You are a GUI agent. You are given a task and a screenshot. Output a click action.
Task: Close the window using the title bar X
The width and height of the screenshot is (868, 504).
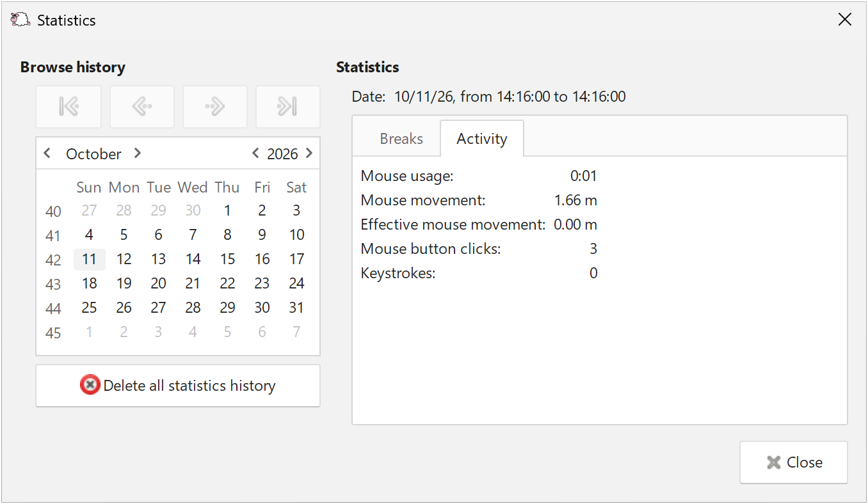[x=845, y=20]
